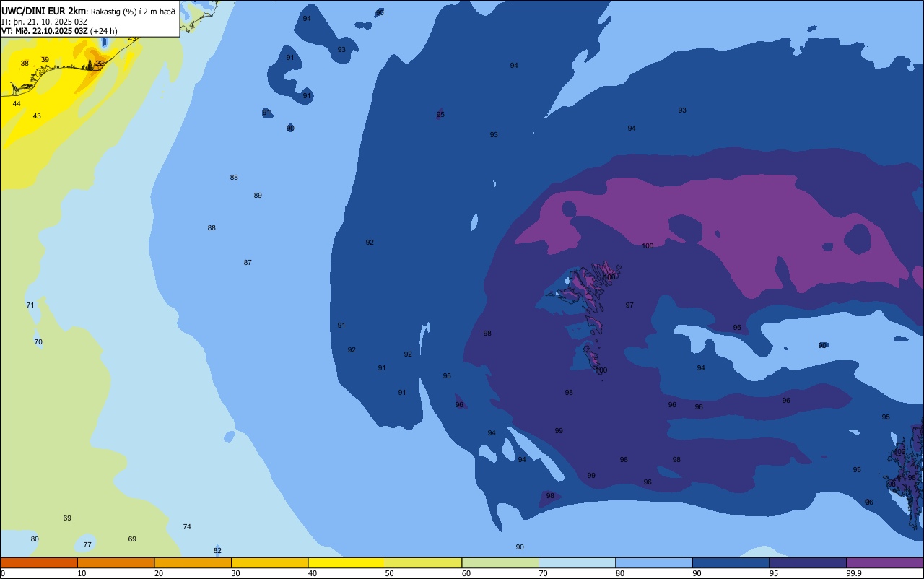This screenshot has height=579, width=924.
Task: Click the pale yellow 50–60 legend swatch
Action: 423,562
